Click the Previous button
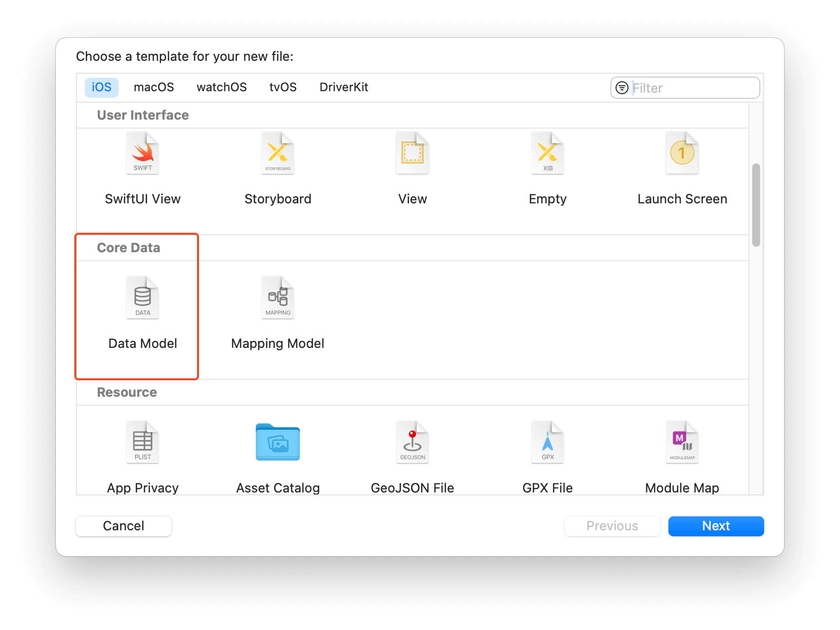The width and height of the screenshot is (840, 630). tap(613, 526)
